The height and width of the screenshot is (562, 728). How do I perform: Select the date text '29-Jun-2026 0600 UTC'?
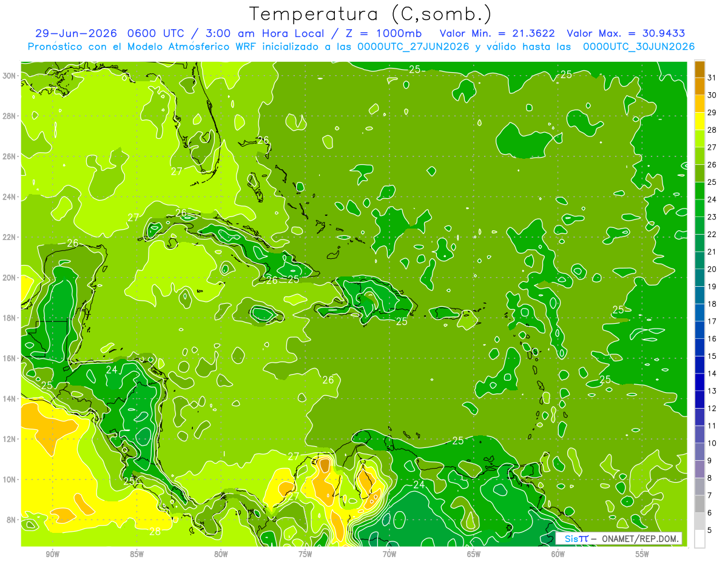[x=109, y=33]
